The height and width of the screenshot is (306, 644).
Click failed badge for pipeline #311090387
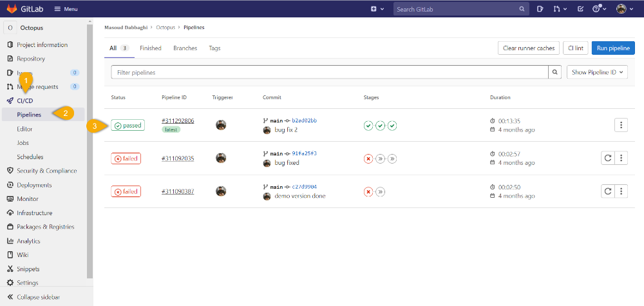click(x=126, y=191)
